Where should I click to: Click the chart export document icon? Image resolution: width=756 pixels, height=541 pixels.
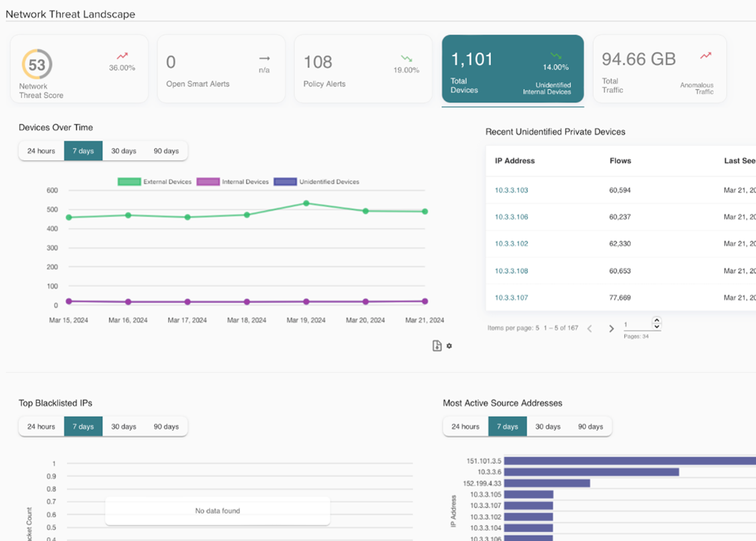(x=437, y=346)
